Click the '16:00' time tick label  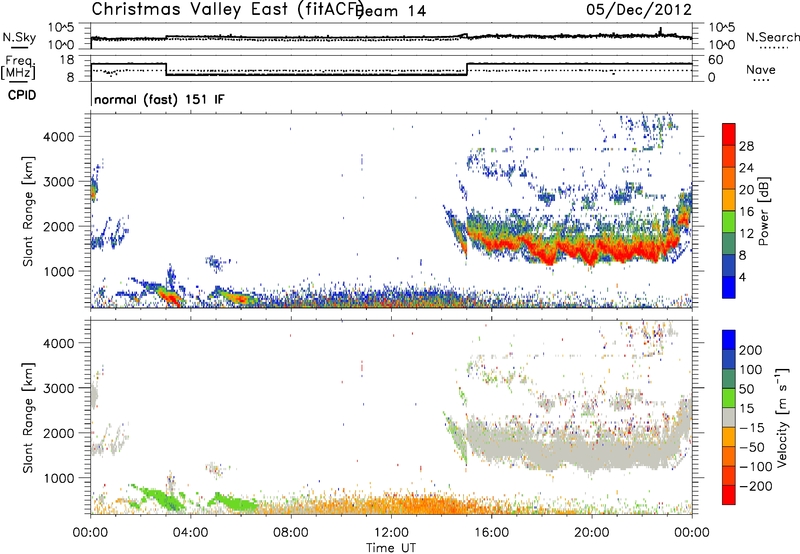[x=491, y=533]
